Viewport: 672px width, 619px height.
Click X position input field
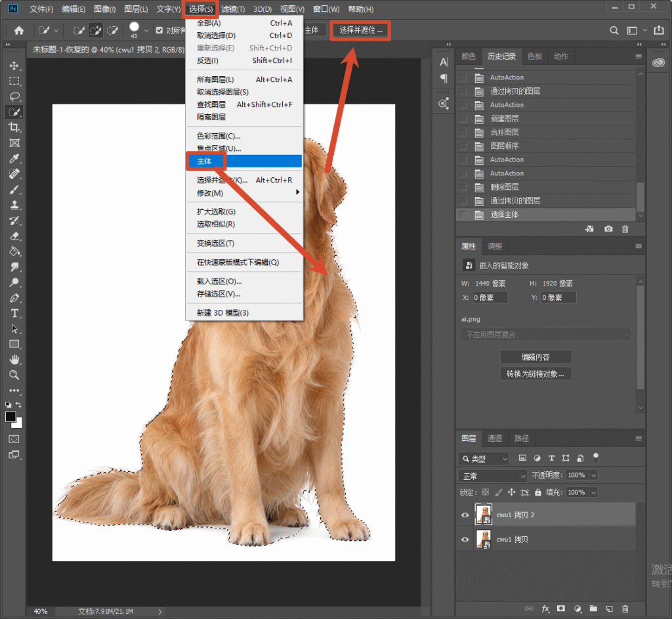pyautogui.click(x=490, y=297)
